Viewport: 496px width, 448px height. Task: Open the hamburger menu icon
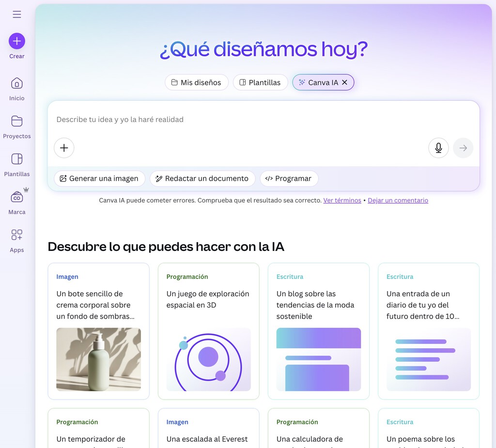tap(17, 14)
